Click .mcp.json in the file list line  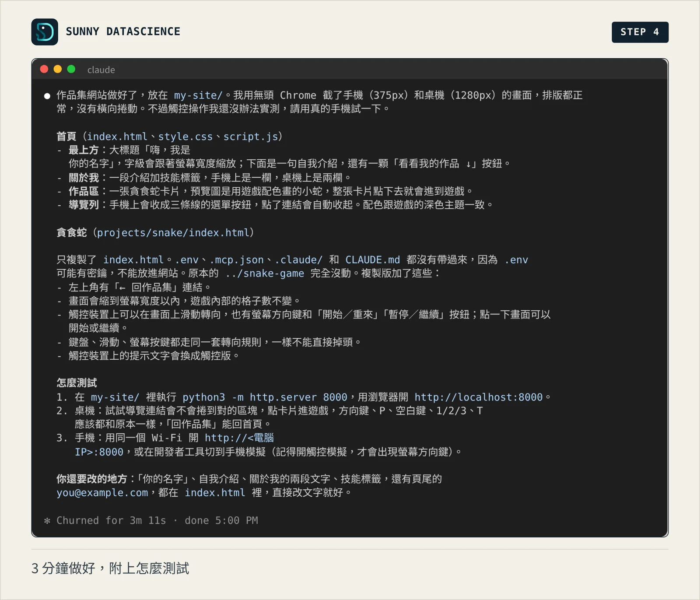pos(237,260)
